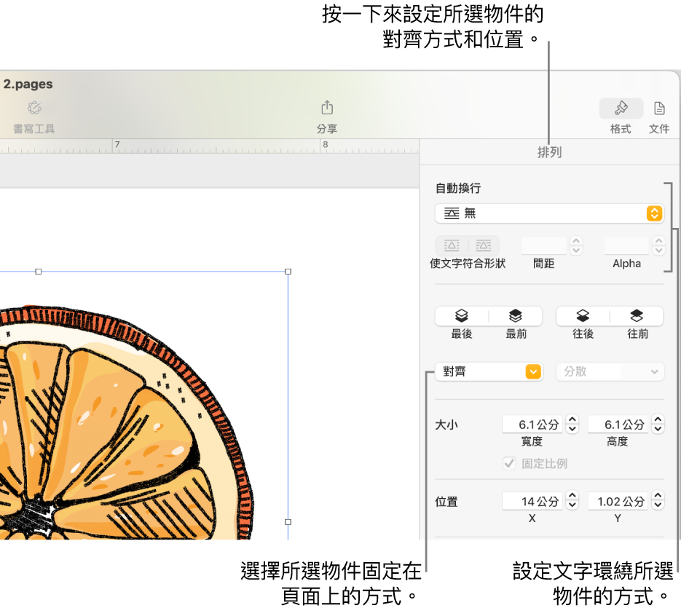
Task: Click the 間距 stepper up arrow
Action: (x=576, y=241)
